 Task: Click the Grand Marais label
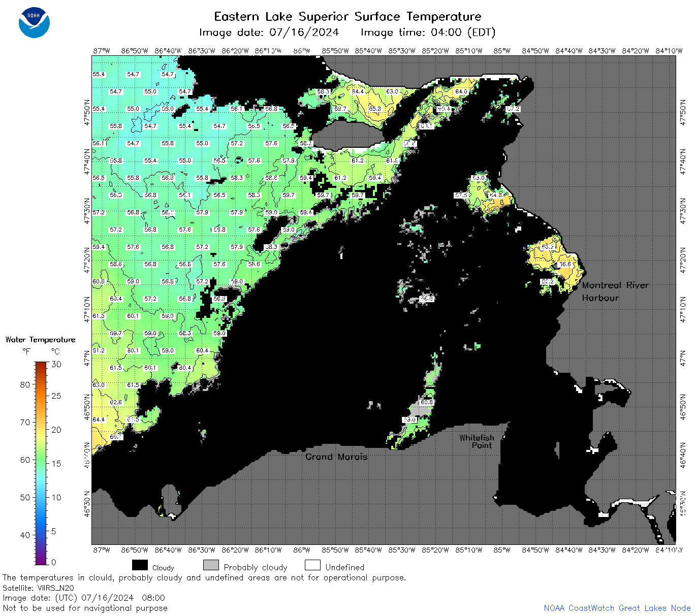(336, 457)
